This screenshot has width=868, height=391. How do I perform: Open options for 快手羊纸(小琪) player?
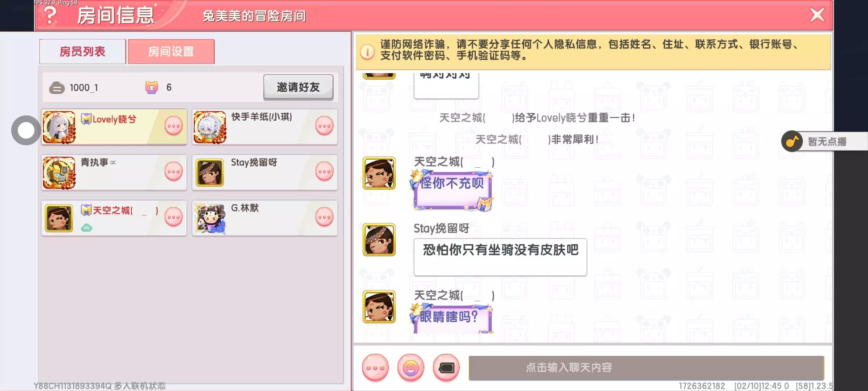324,126
